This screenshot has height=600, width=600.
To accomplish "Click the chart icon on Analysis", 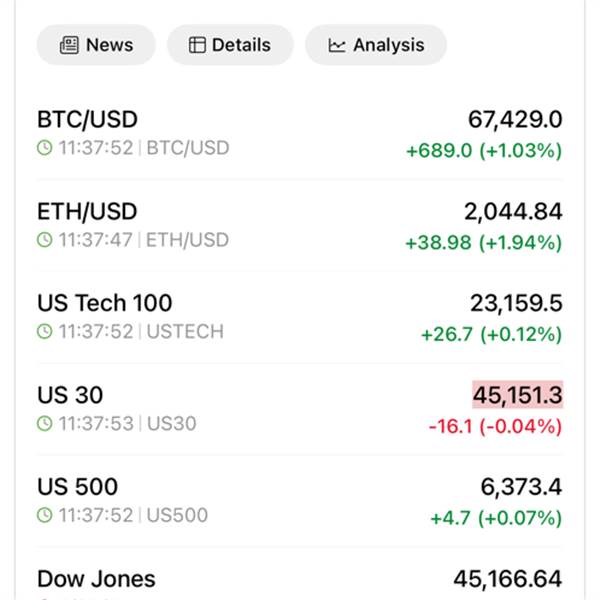I will pos(337,45).
